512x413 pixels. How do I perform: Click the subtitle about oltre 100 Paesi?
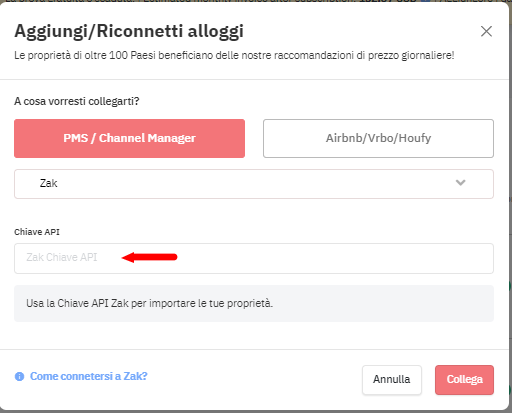pyautogui.click(x=234, y=55)
